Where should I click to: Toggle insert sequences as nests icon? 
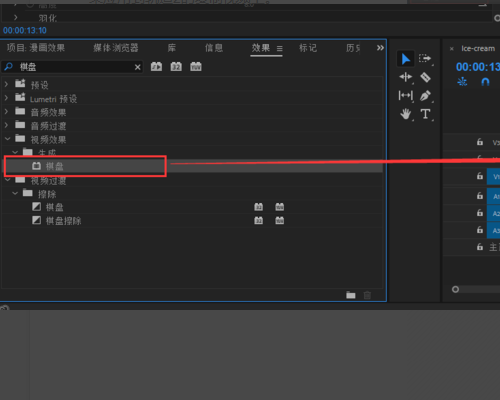coord(462,82)
